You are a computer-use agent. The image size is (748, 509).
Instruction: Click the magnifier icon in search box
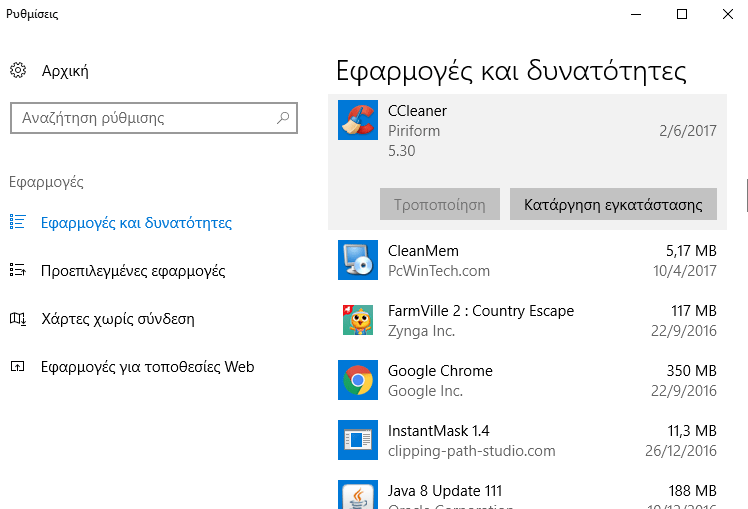[283, 117]
